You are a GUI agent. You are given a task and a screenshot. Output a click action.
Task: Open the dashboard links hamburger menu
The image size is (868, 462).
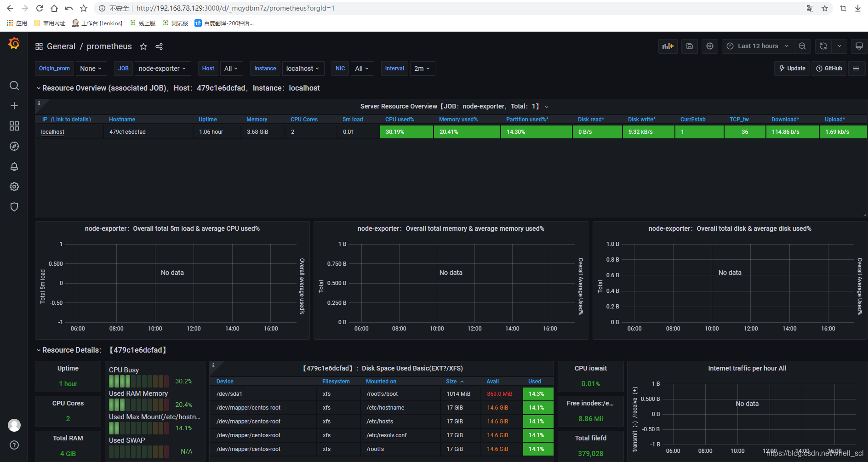coord(856,68)
